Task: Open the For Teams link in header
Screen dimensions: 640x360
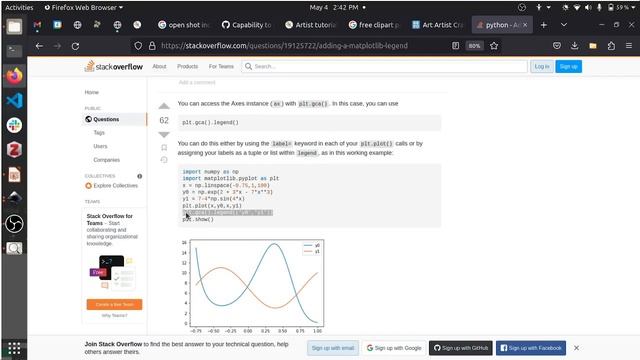Action: pos(221,67)
